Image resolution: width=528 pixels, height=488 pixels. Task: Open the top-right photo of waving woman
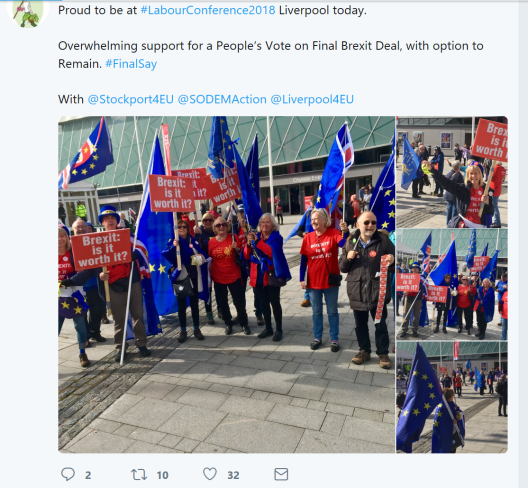[452, 172]
